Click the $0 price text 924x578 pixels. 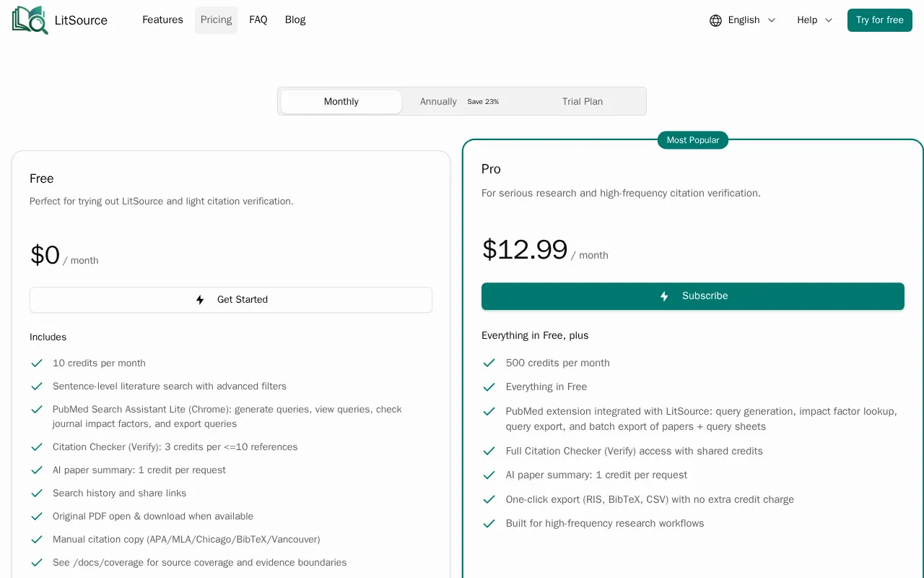tap(45, 255)
